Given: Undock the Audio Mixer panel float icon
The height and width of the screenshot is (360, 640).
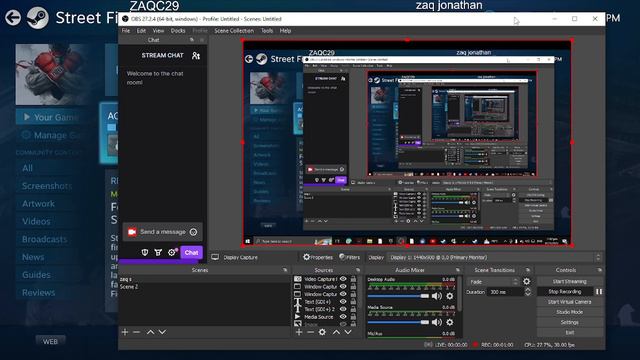Looking at the screenshot, I should (x=458, y=270).
